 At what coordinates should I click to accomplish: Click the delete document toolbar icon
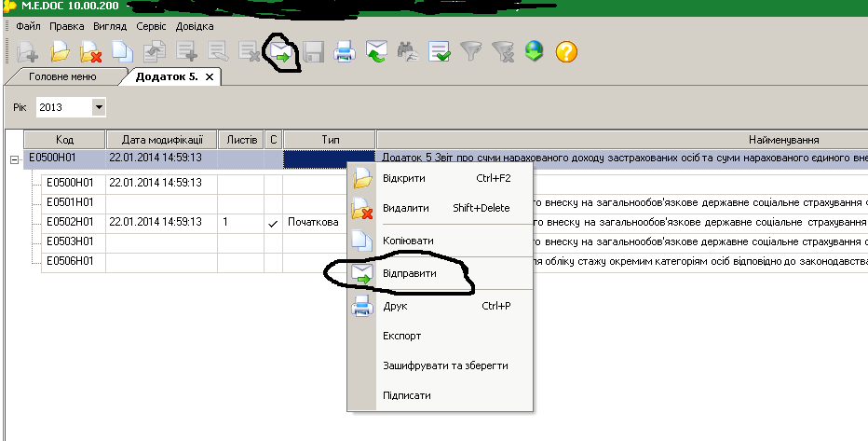(90, 52)
